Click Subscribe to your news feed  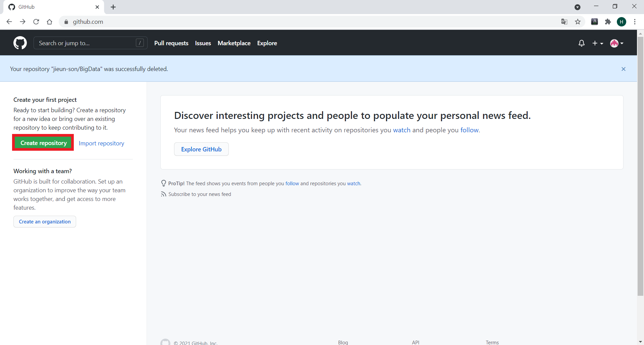200,194
